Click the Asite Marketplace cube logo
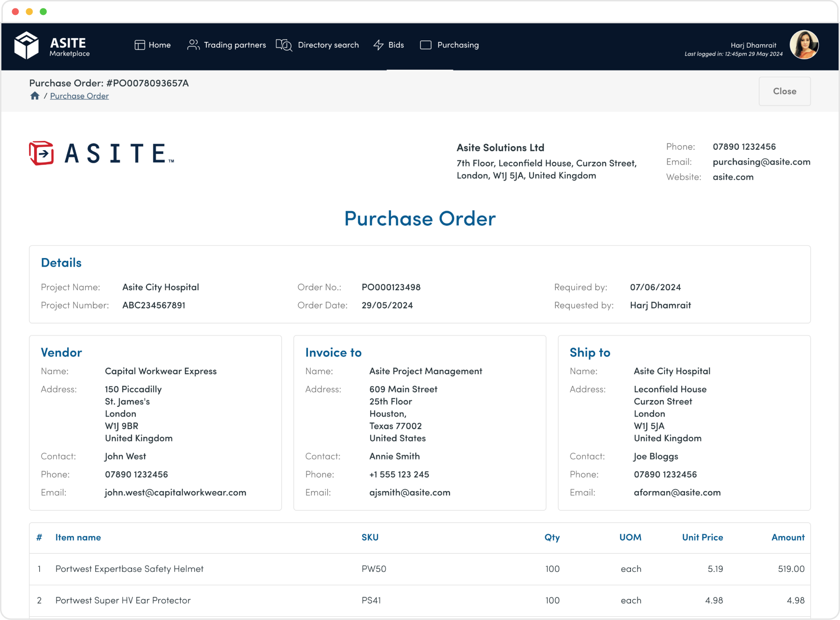Screen dimensions: 840x620 point(27,45)
